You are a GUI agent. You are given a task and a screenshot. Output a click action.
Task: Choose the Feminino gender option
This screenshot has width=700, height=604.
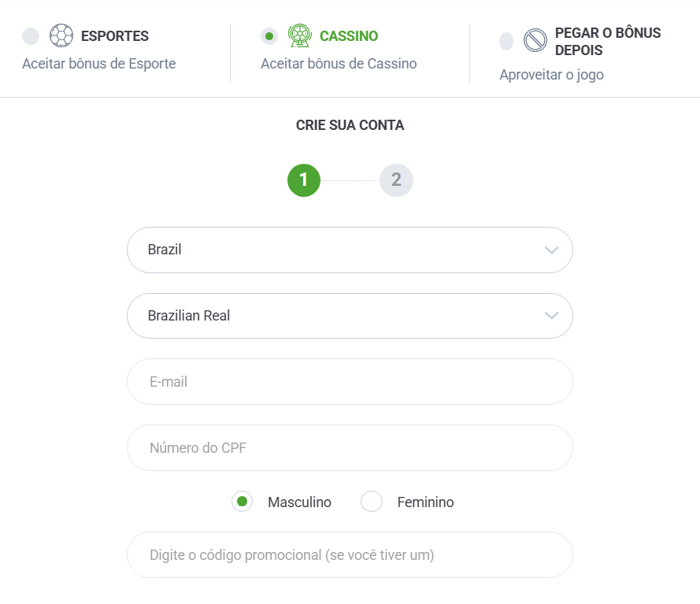372,502
